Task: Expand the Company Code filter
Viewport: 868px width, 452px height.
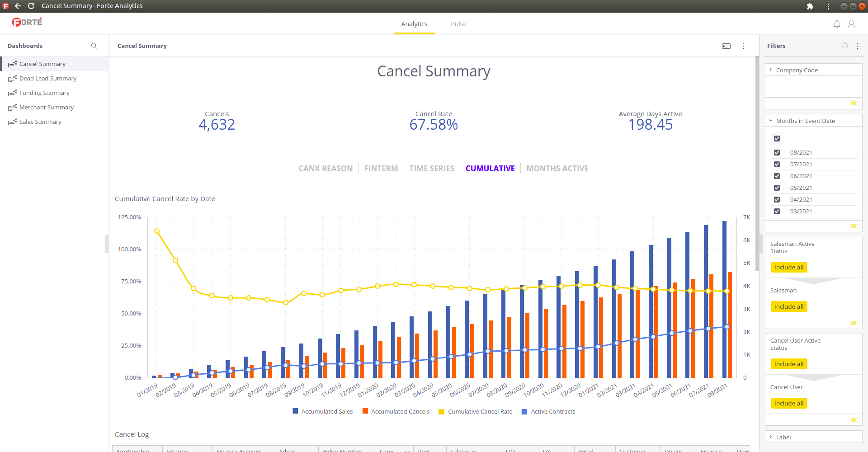Action: (x=771, y=70)
